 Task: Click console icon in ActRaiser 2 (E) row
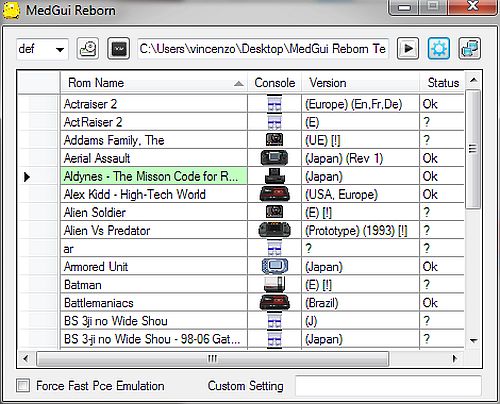coord(274,122)
